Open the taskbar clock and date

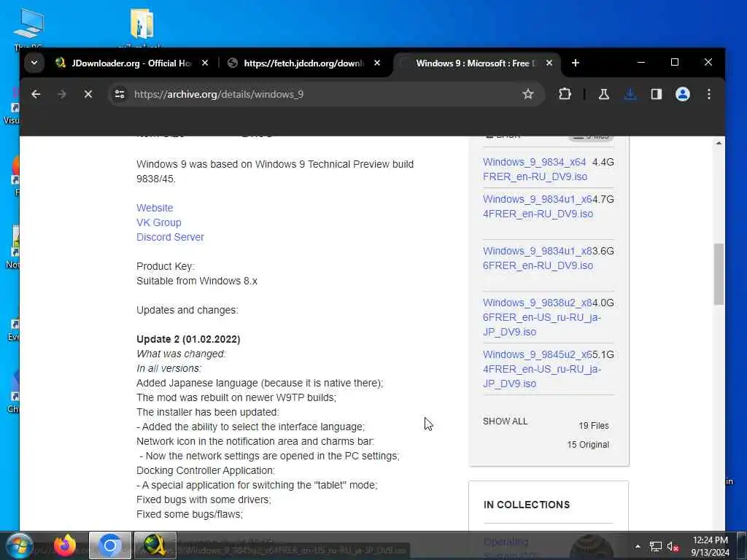click(711, 546)
